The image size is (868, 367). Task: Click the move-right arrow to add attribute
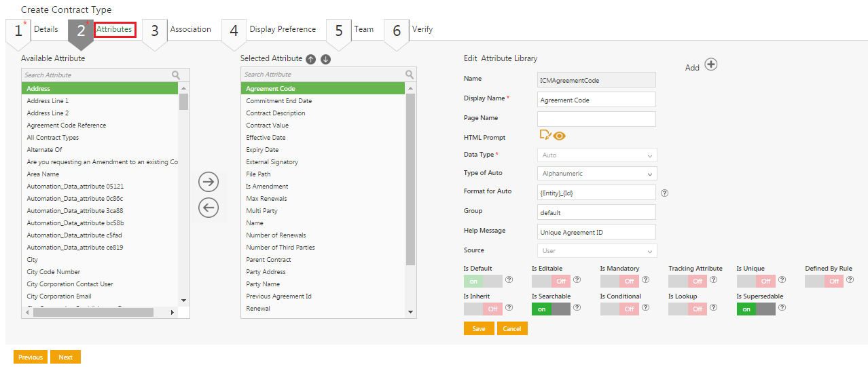pyautogui.click(x=208, y=182)
